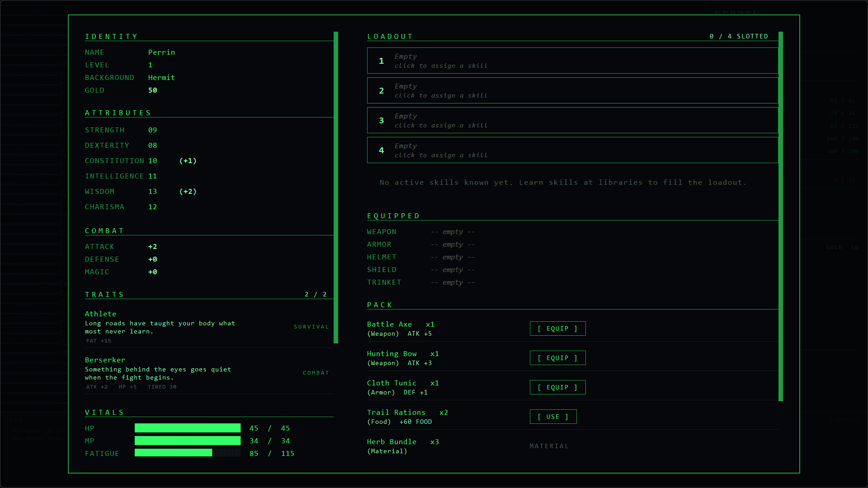This screenshot has width=868, height=488.
Task: Click the SURVIVAL trait tag
Action: click(311, 327)
